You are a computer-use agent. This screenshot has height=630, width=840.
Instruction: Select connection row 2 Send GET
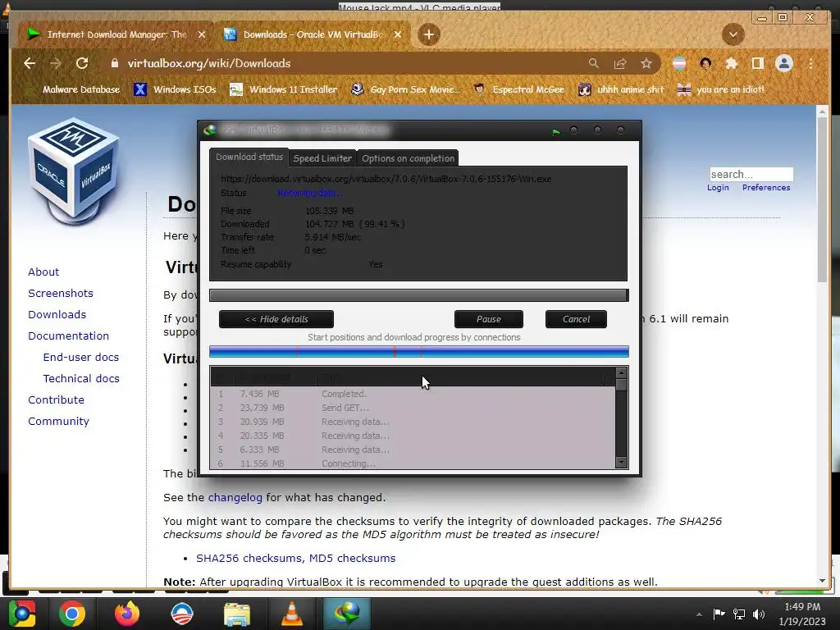[x=413, y=408]
